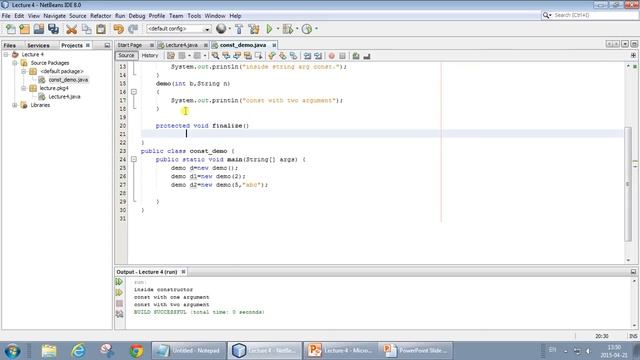Switch editor to Source view
Screen dimensions: 640x360
coord(126,56)
